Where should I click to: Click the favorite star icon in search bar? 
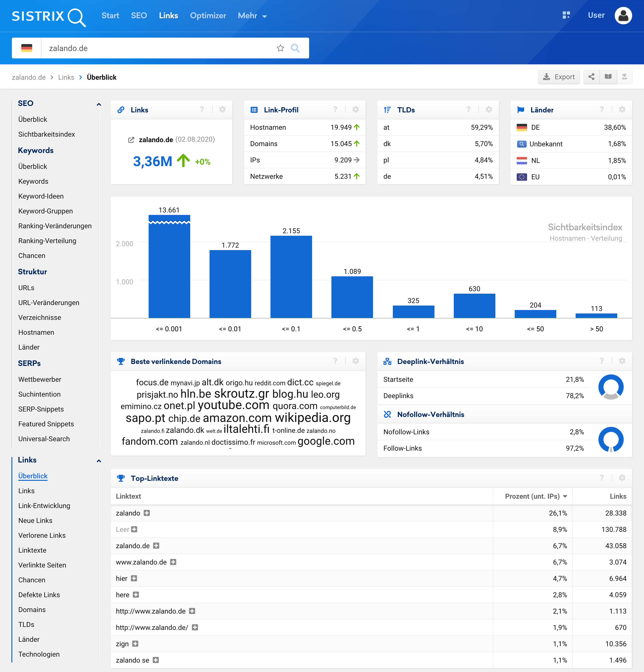pos(280,48)
